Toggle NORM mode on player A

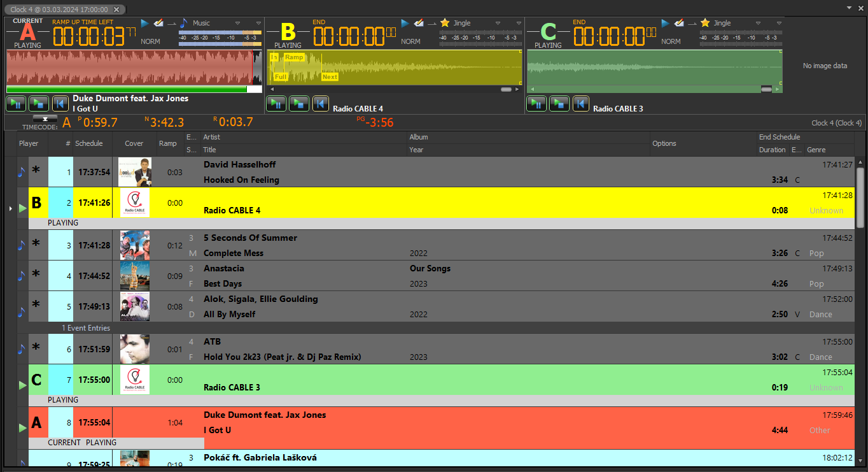click(x=151, y=41)
